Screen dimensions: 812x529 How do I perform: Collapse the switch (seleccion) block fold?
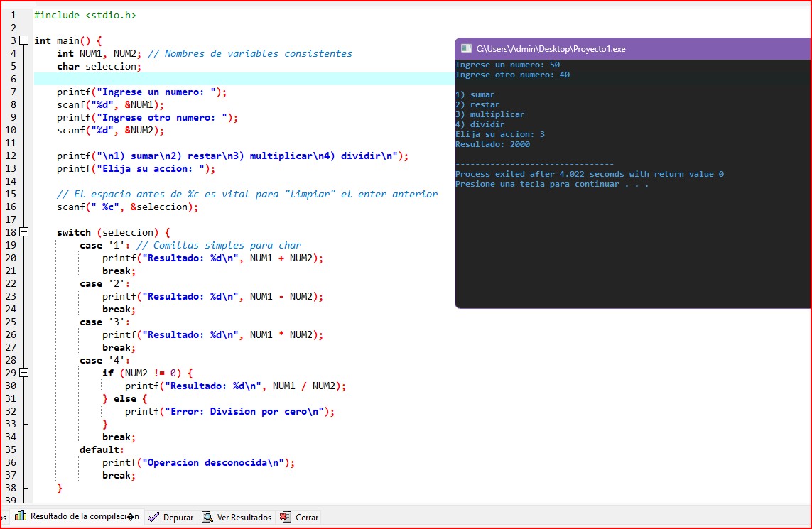tap(23, 232)
